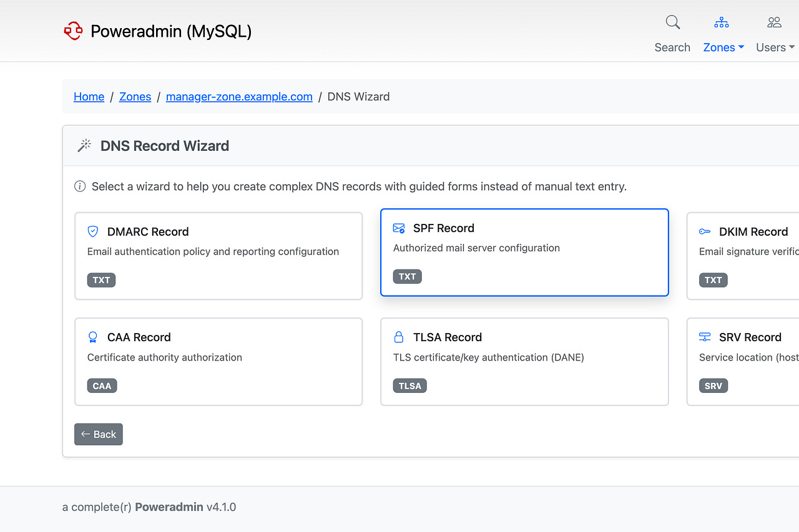
Task: Click the key icon on DKIM Record
Action: click(705, 231)
